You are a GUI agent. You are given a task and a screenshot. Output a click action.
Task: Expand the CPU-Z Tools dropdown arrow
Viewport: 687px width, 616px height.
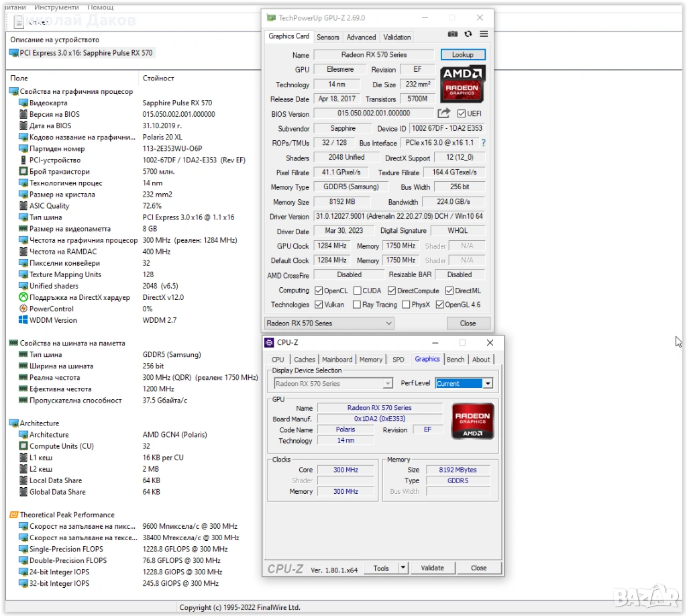click(x=403, y=568)
